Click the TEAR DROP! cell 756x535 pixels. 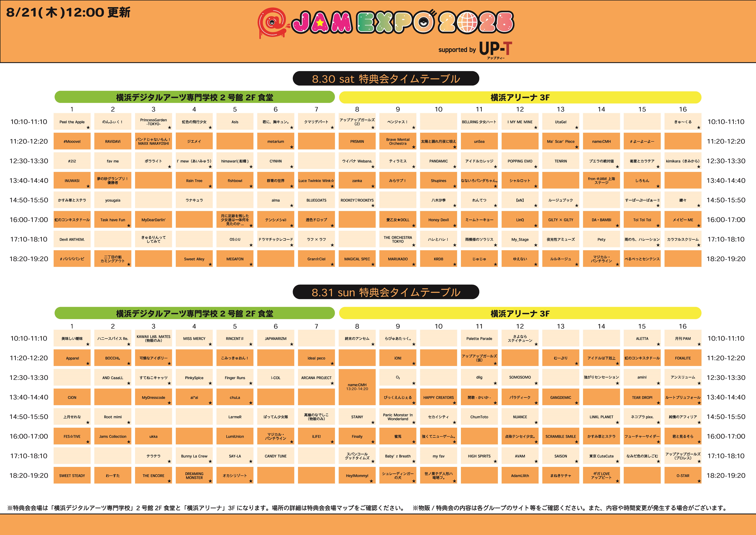642,397
